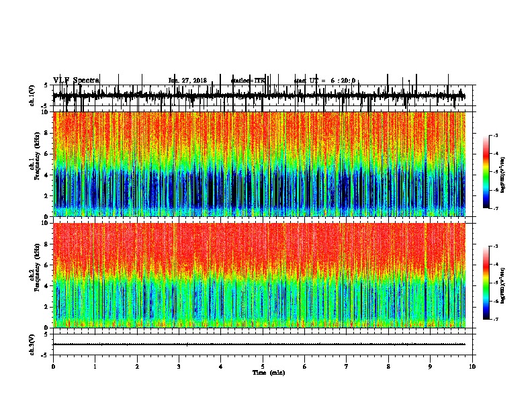Click the '2' kHz tick of ch.1 spectrogram
The height and width of the screenshot is (411, 532).
click(46, 196)
